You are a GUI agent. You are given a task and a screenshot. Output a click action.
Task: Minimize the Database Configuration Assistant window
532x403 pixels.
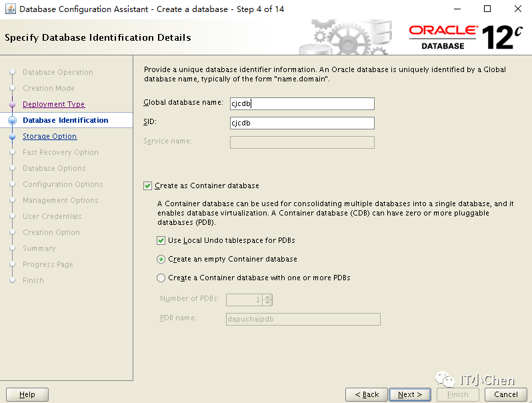point(457,9)
